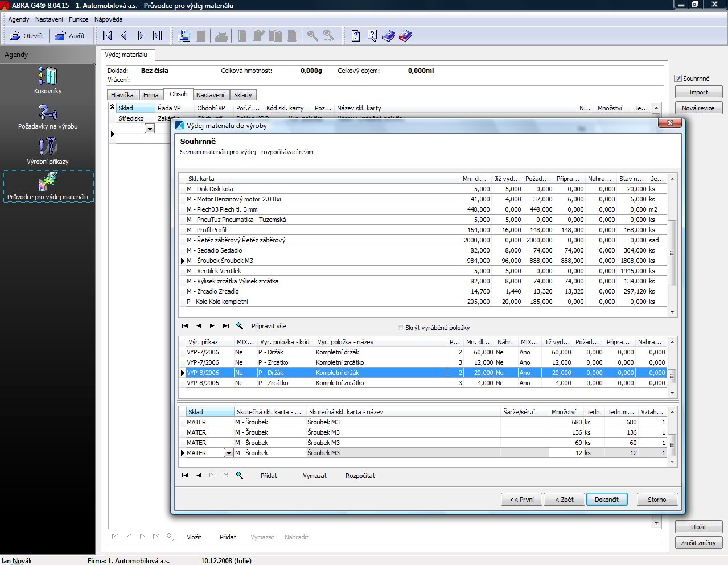The width and height of the screenshot is (728, 565).
Task: Click the Zrušit změny button
Action: click(698, 543)
